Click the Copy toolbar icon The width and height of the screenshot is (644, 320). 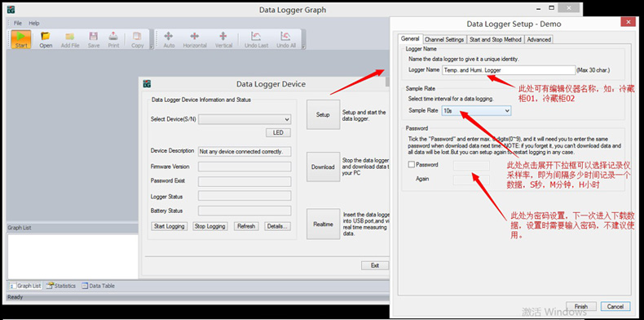tap(137, 39)
